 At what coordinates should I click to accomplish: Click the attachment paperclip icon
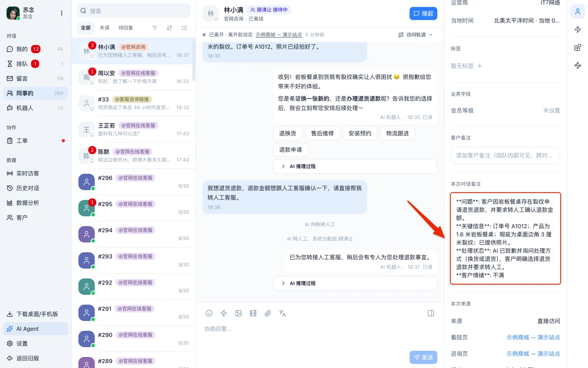pyautogui.click(x=268, y=313)
